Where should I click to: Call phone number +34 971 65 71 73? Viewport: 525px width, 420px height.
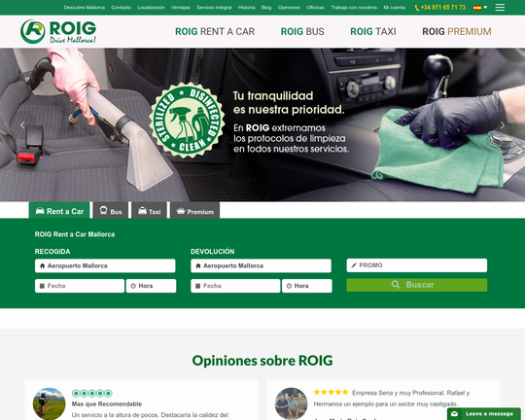(440, 8)
